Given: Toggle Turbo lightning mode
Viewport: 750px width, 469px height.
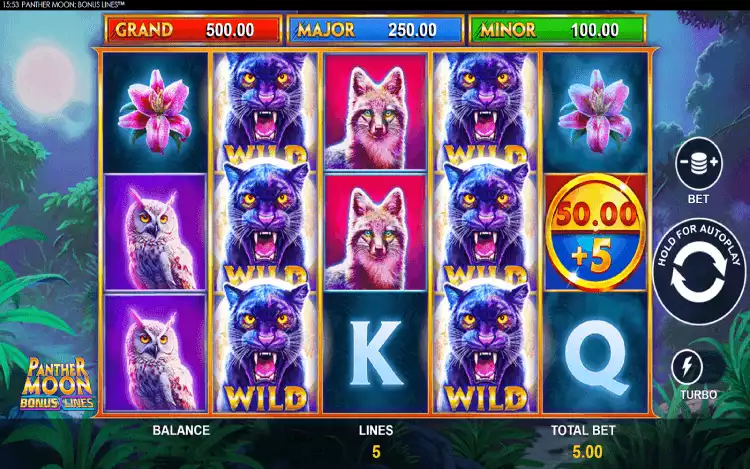Looking at the screenshot, I should 687,367.
